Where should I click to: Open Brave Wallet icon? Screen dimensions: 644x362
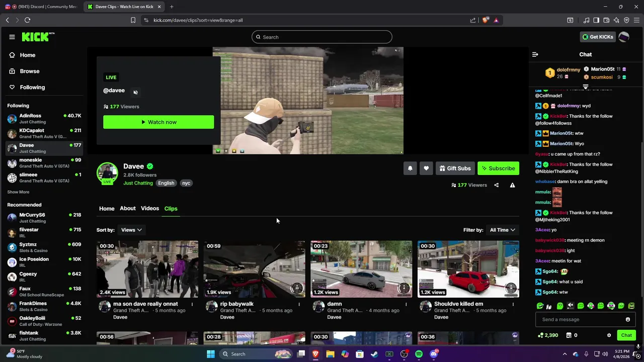click(606, 20)
